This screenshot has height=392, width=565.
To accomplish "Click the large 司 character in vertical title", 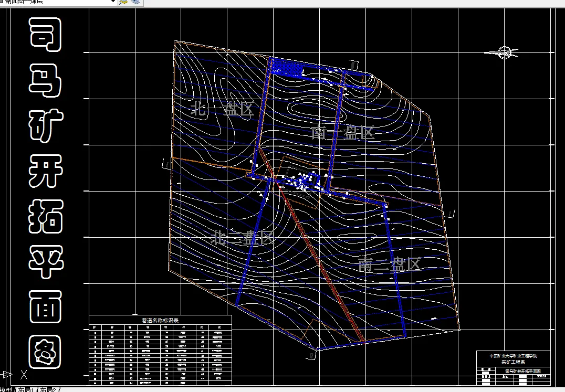I will [45, 34].
